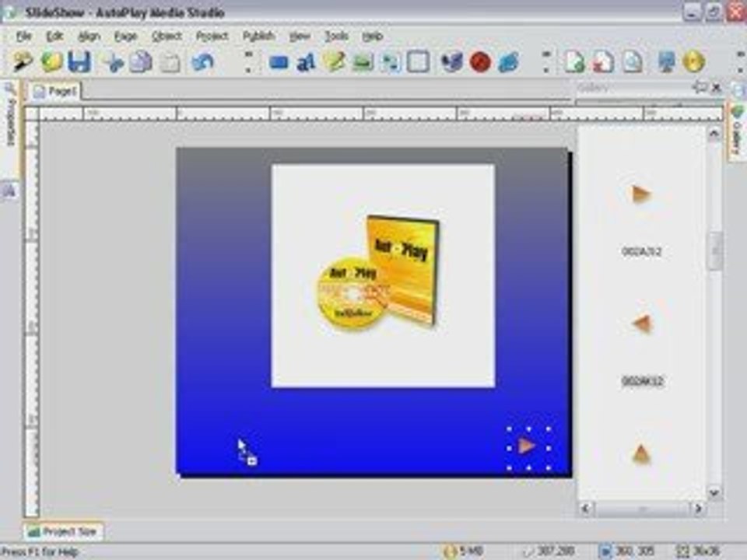Click the side pane icon below Properties
Viewport: 747px width, 560px height.
[9, 191]
